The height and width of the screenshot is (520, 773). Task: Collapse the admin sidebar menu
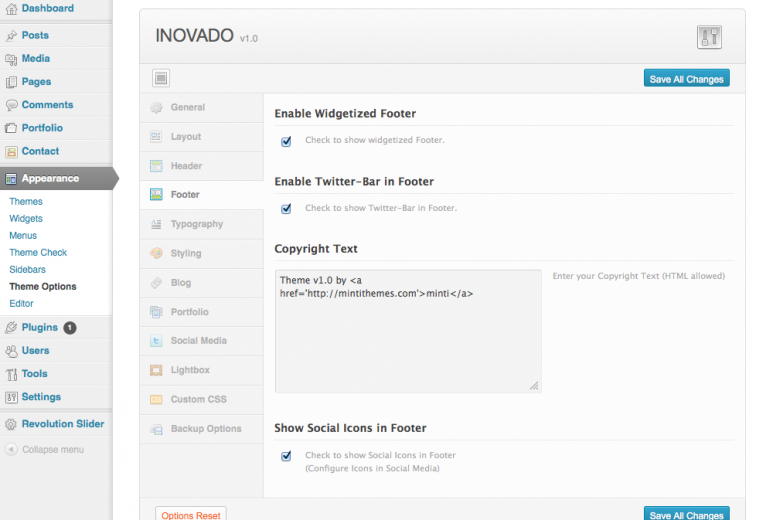coord(45,450)
